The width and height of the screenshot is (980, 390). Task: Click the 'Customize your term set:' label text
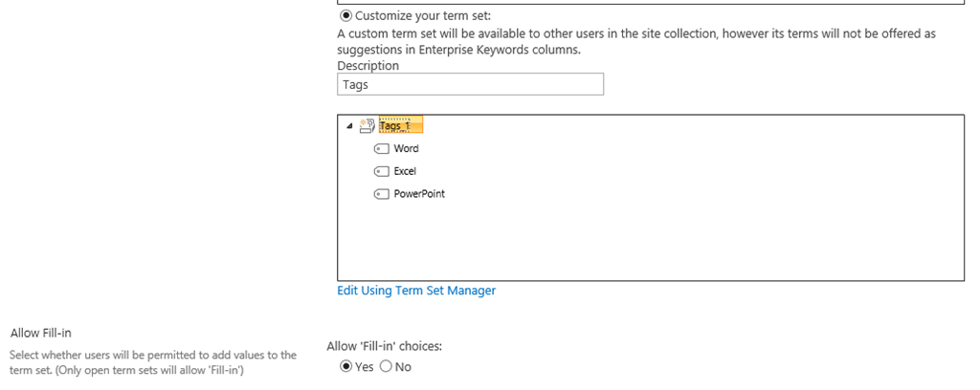click(423, 16)
